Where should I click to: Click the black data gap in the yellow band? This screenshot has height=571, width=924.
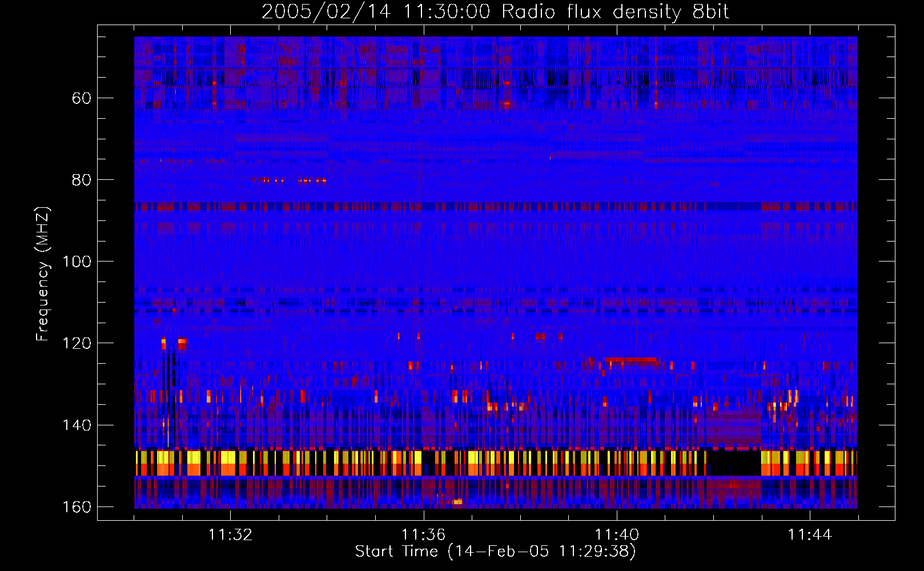(734, 463)
